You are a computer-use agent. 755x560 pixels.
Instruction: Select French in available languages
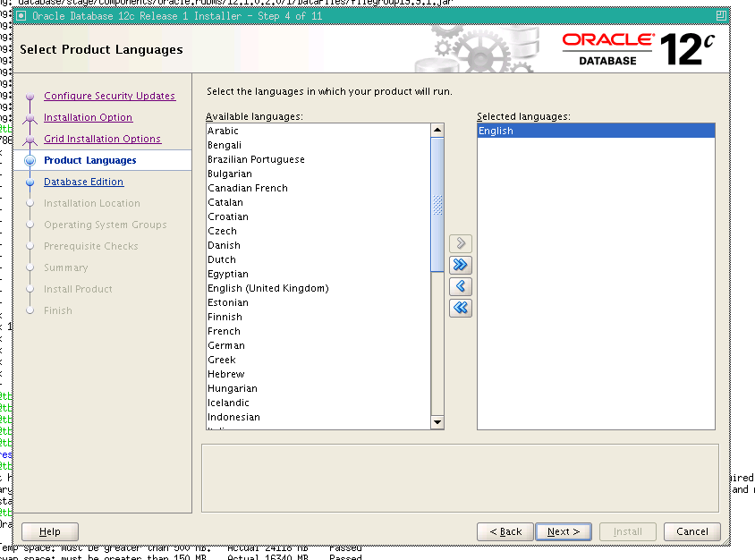[224, 330]
